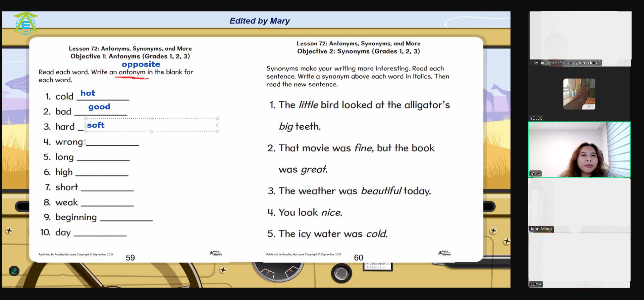
Task: Click the word "beginning" in item 9
Action: (76, 218)
